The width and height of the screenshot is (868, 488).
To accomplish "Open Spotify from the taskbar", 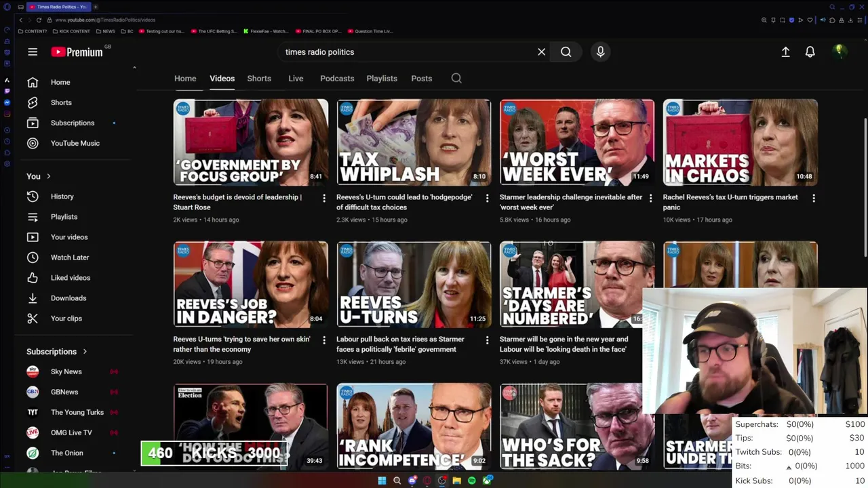I will (x=472, y=481).
